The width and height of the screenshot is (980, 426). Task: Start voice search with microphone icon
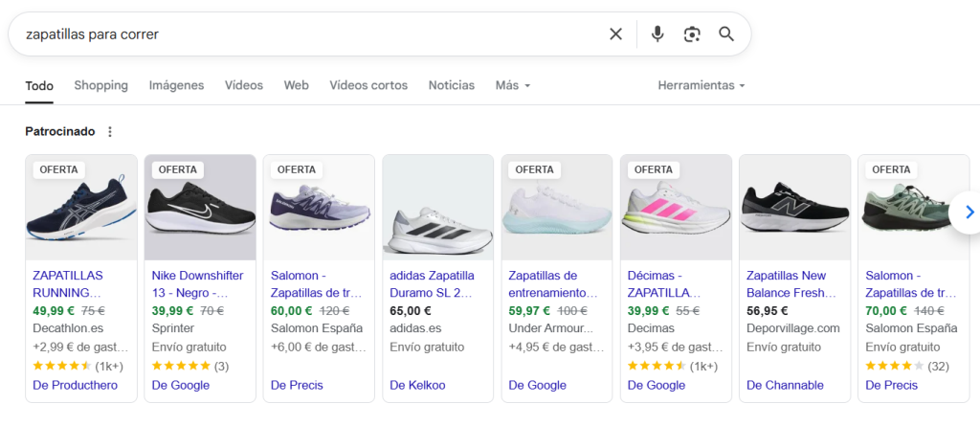(x=657, y=34)
